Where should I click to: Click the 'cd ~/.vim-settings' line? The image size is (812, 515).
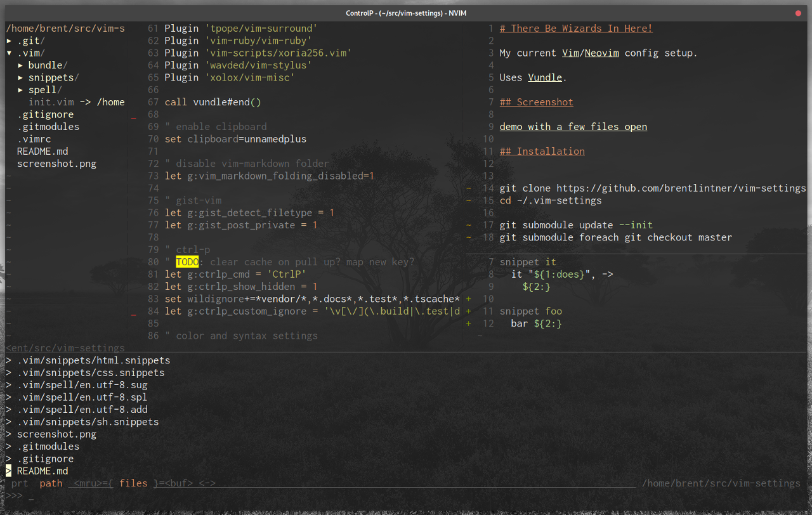pyautogui.click(x=551, y=200)
